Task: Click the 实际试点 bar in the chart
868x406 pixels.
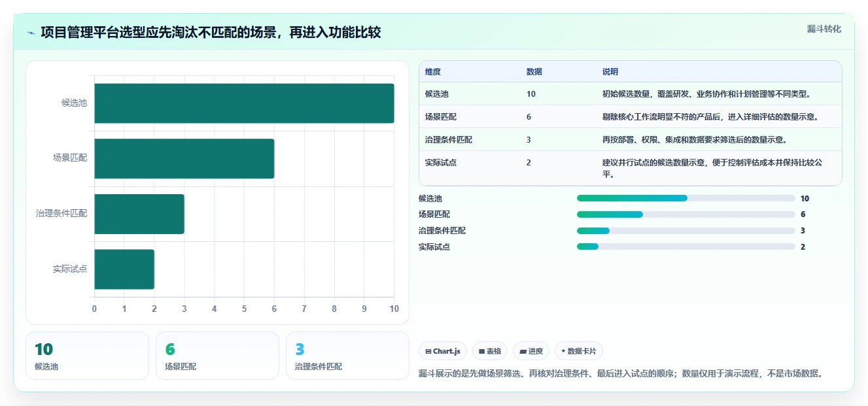Action: [x=124, y=269]
